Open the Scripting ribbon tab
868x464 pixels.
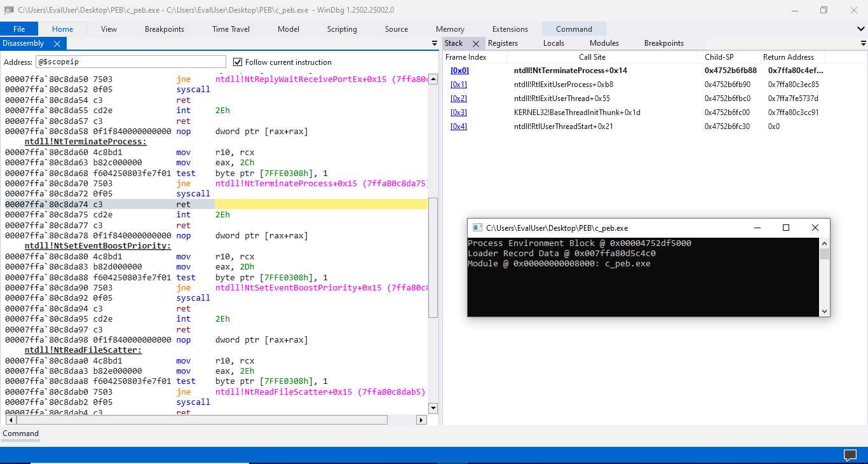click(x=342, y=29)
